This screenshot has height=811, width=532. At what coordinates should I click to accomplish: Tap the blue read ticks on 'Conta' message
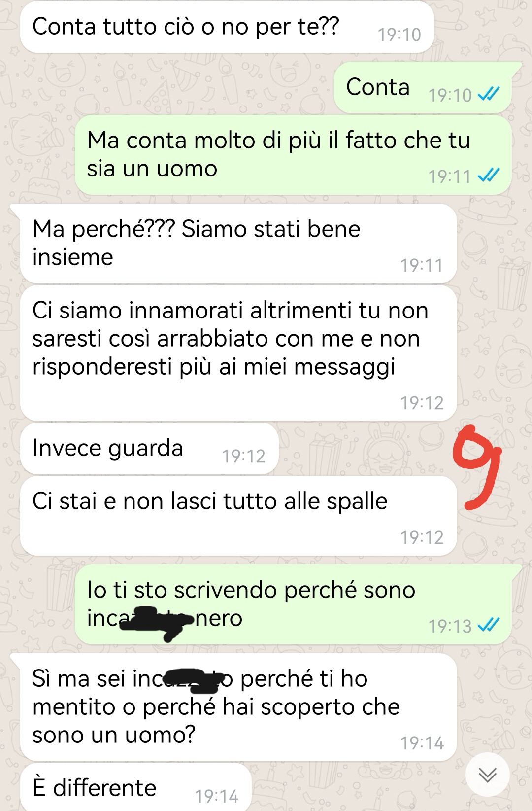[489, 94]
